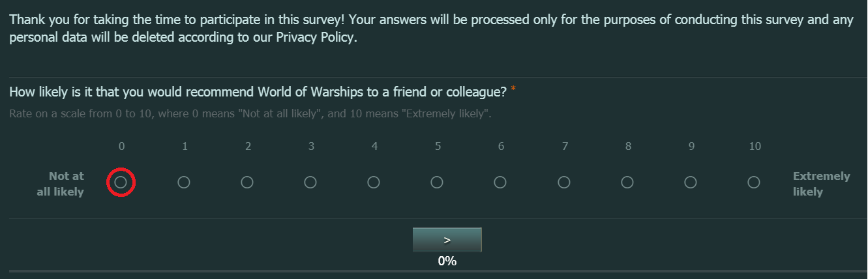Viewport: 868px width, 279px height.
Task: Choose the middle rating 5 radio button
Action: point(437,183)
